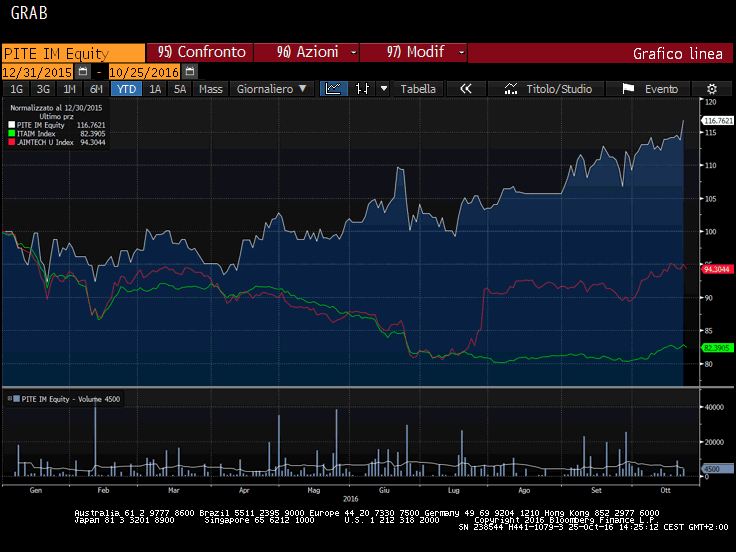736x552 pixels.
Task: Select the line chart type icon
Action: (333, 89)
